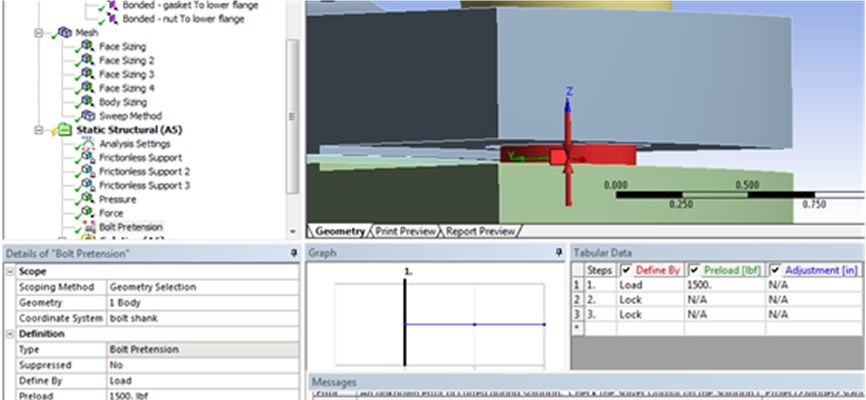The height and width of the screenshot is (400, 866).
Task: Pin the Details of Bolt Pretension panel
Action: [294, 254]
